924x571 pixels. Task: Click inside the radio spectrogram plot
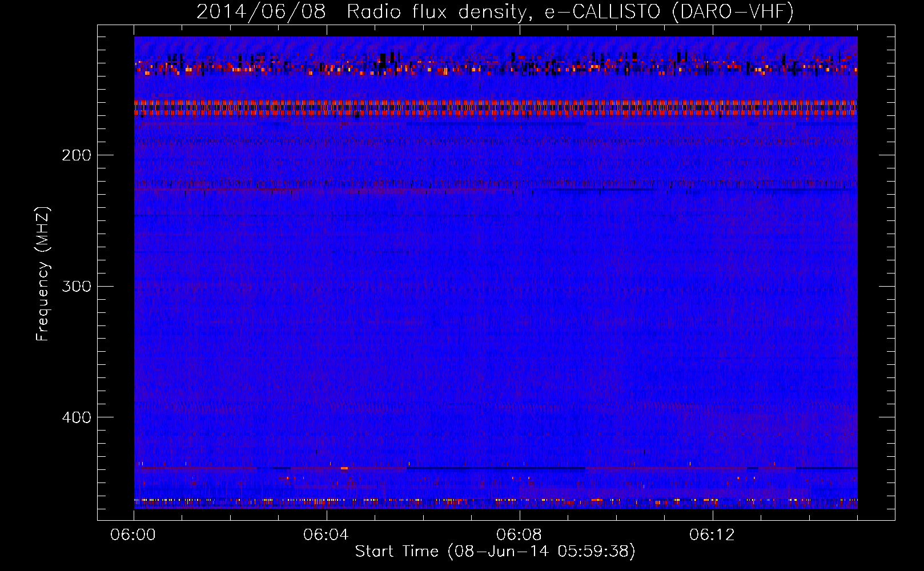pos(496,272)
